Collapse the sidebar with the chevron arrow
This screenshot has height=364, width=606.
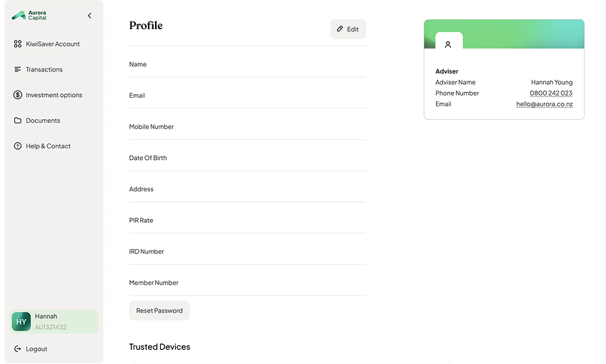point(89,16)
